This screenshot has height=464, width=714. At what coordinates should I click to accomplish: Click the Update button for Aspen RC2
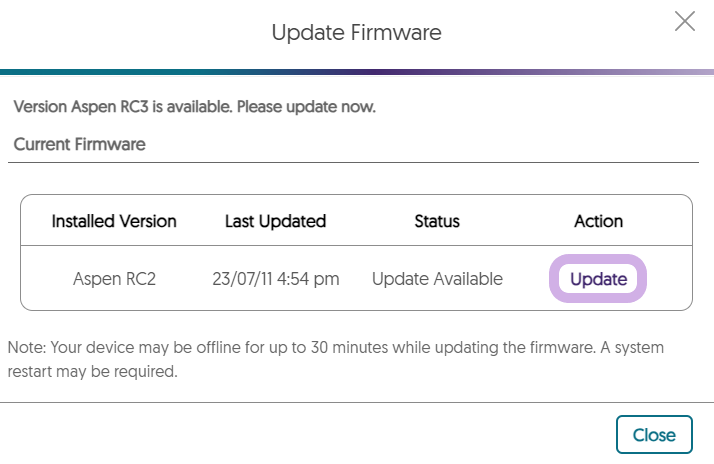(598, 279)
